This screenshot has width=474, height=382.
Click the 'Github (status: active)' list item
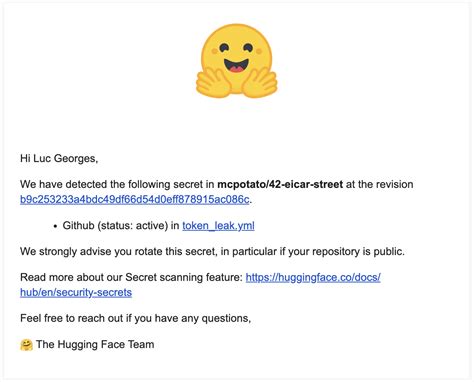coord(115,226)
